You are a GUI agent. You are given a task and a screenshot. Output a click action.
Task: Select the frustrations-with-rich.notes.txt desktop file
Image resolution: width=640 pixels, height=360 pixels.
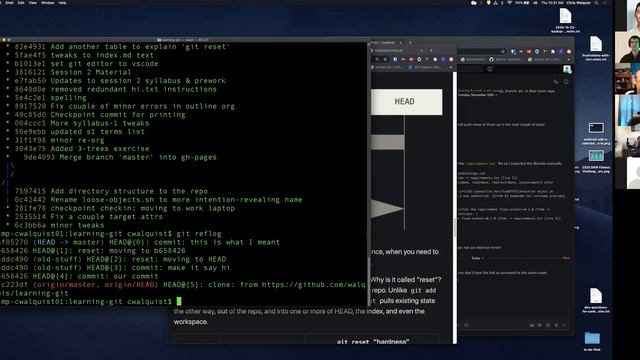(596, 48)
